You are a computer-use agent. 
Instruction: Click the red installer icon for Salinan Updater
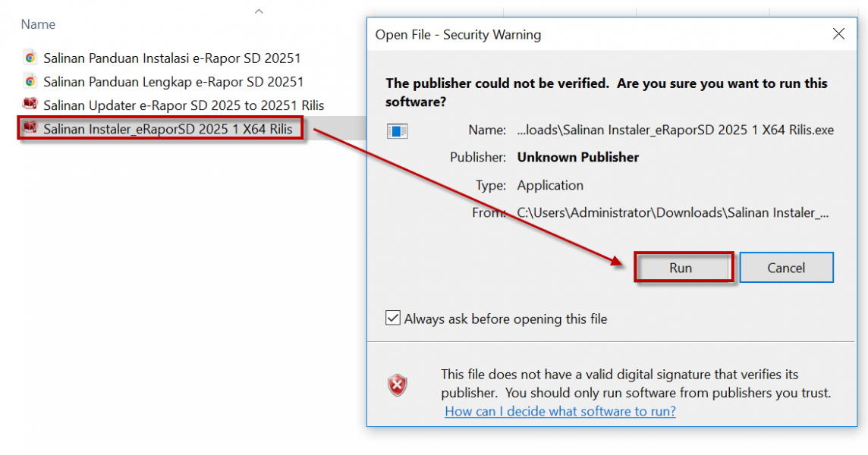pyautogui.click(x=30, y=105)
